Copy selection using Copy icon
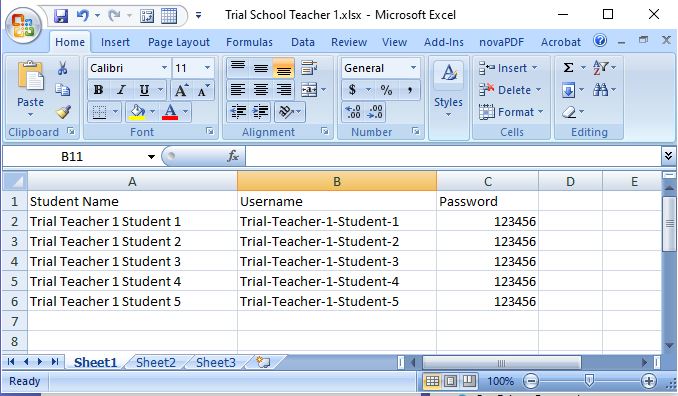This screenshot has height=396, width=678. click(63, 90)
